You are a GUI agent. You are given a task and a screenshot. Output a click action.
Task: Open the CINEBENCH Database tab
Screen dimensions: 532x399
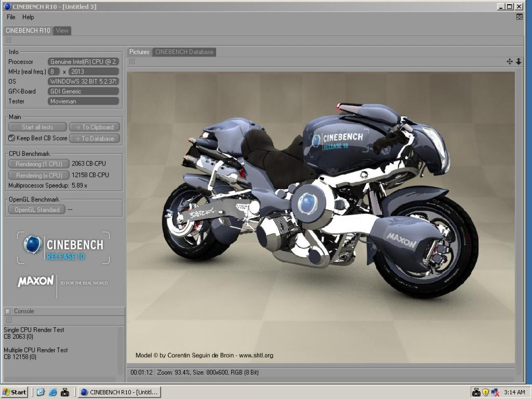pos(184,52)
